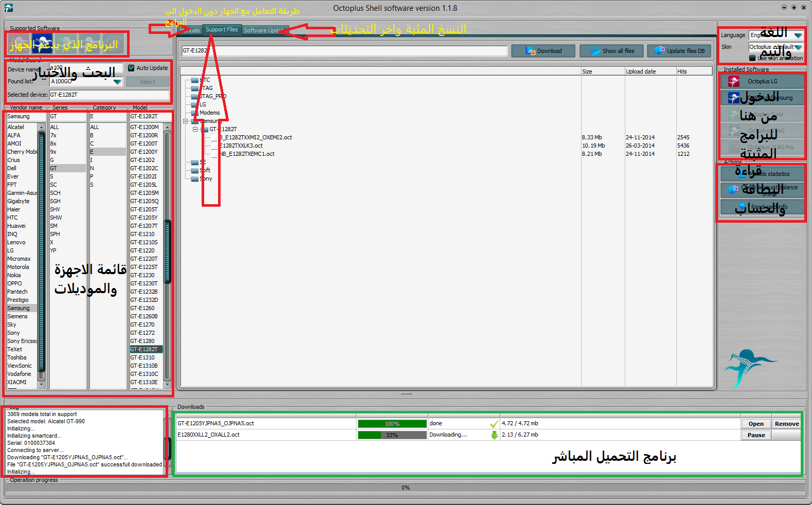Select SGH in the Series list
The image size is (812, 505).
tap(56, 201)
